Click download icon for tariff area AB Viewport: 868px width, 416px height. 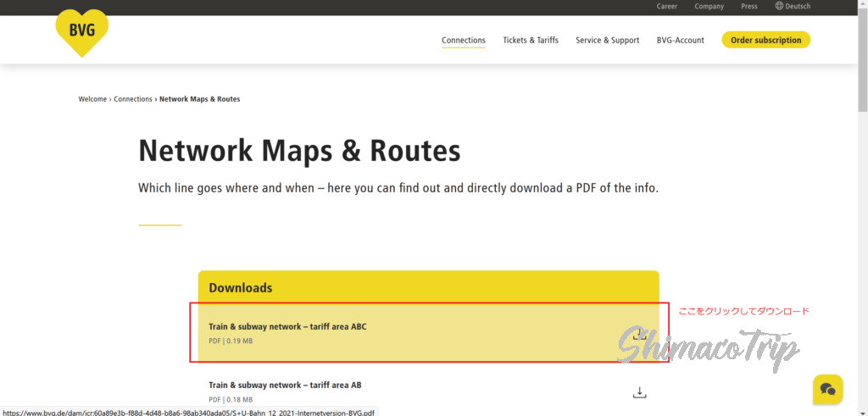[x=640, y=391]
